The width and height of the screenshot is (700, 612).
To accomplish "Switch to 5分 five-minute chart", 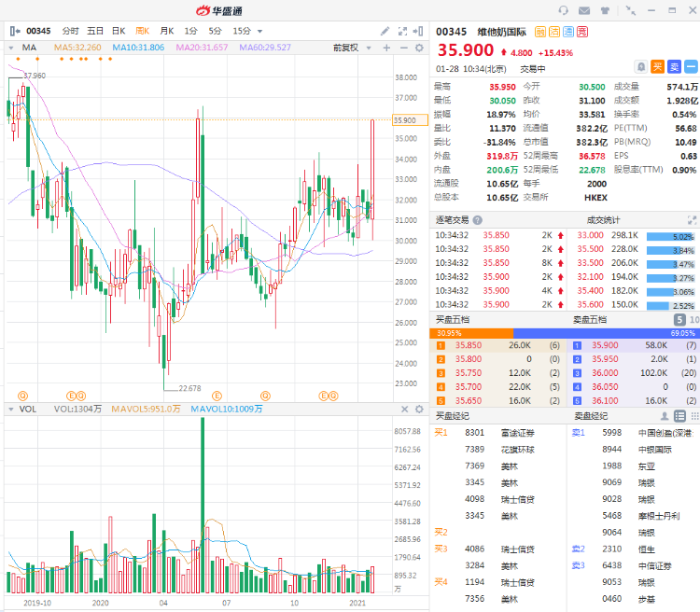I will tap(215, 31).
